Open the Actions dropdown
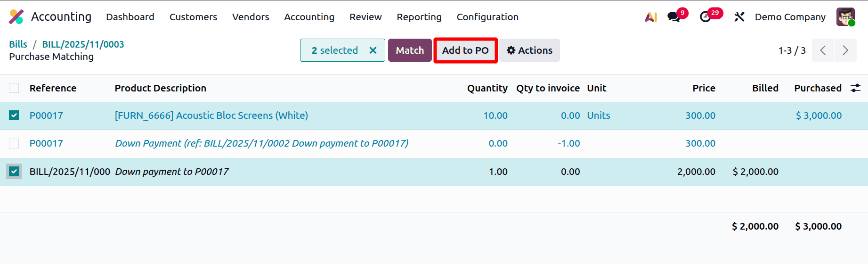868x264 pixels. [x=529, y=50]
